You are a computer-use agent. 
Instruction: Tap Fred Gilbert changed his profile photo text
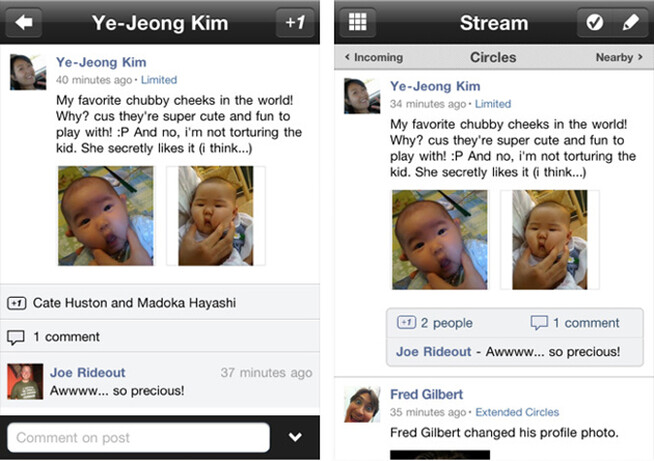pos(504,433)
